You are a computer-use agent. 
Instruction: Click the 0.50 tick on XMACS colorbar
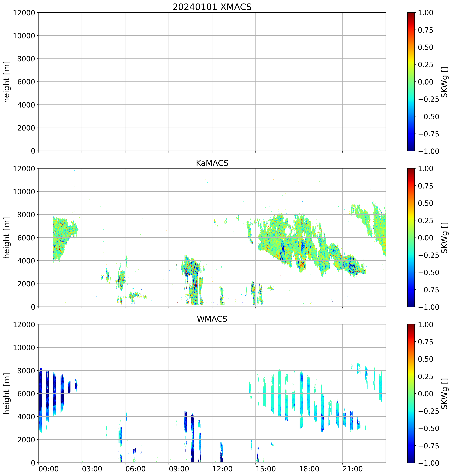click(425, 47)
